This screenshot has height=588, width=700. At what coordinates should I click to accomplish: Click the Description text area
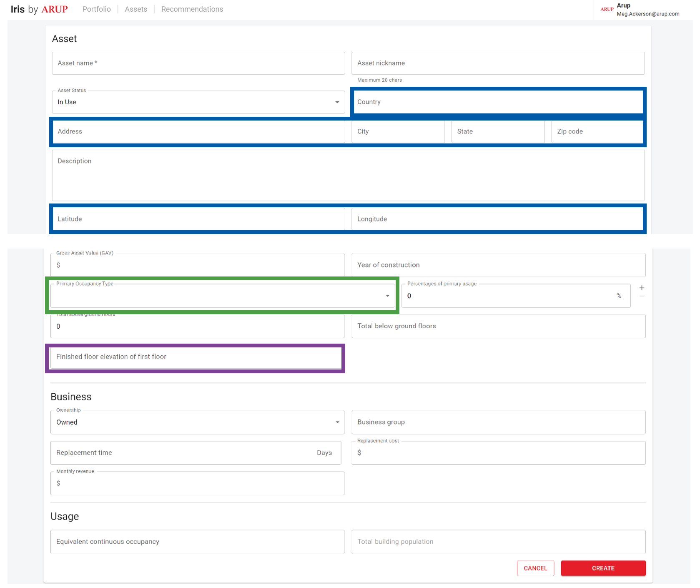pyautogui.click(x=348, y=175)
